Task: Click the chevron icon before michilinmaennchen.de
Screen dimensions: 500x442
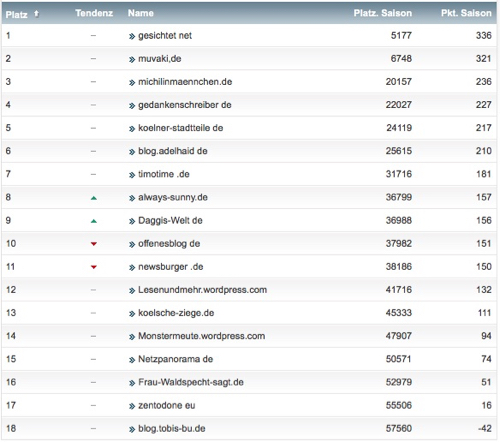Action: coord(132,83)
